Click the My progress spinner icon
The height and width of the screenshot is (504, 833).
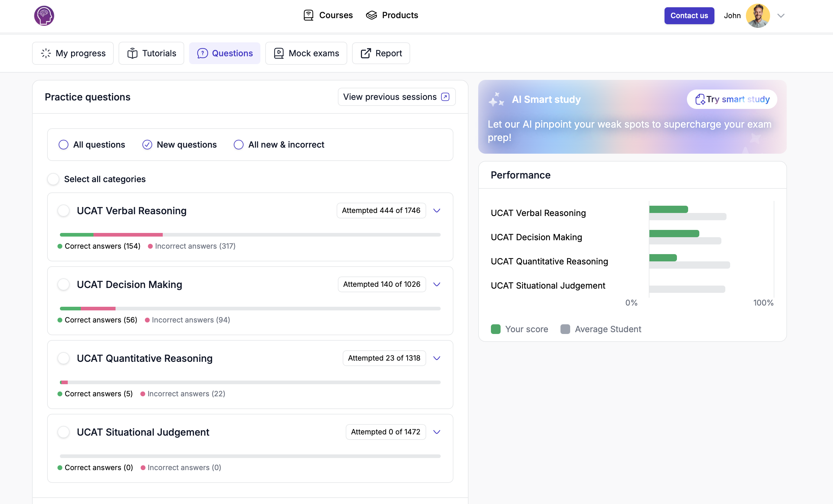[46, 53]
